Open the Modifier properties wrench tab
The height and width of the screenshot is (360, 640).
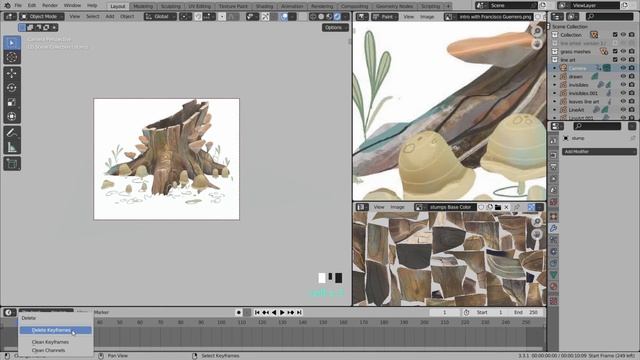553,228
